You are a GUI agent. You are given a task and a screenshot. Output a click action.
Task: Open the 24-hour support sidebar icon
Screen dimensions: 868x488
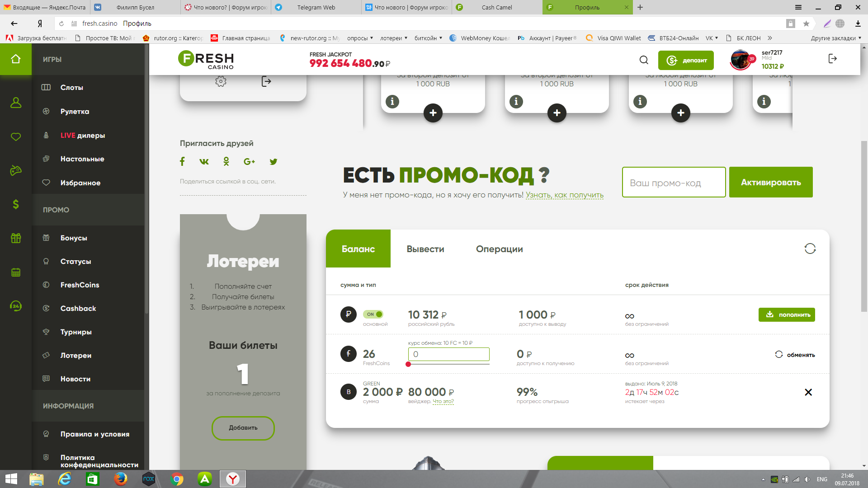pyautogui.click(x=16, y=306)
